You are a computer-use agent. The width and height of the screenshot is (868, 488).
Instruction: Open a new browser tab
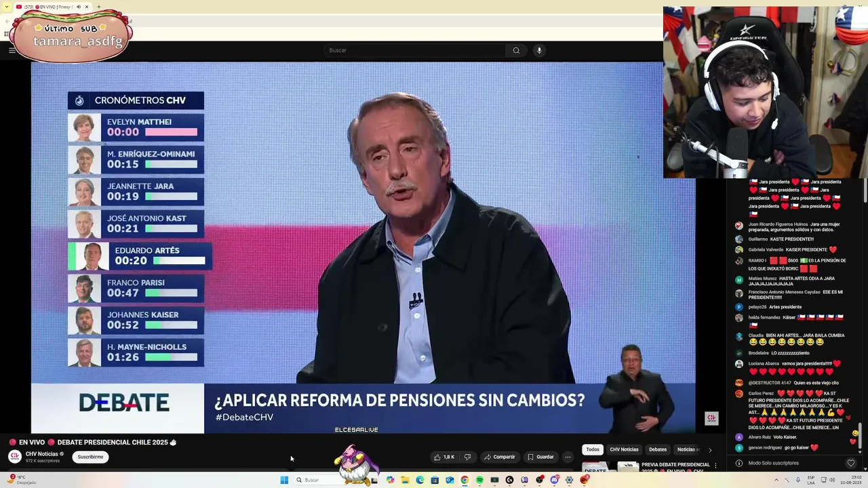[x=99, y=7]
